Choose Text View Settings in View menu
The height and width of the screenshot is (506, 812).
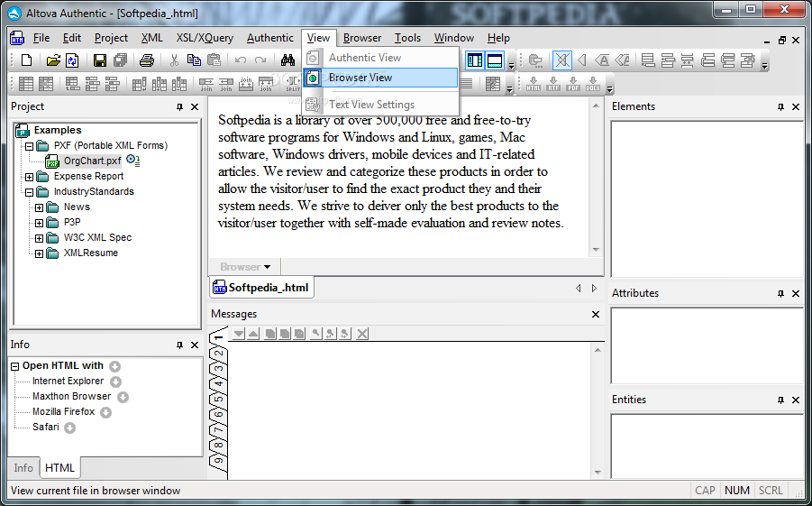click(380, 105)
